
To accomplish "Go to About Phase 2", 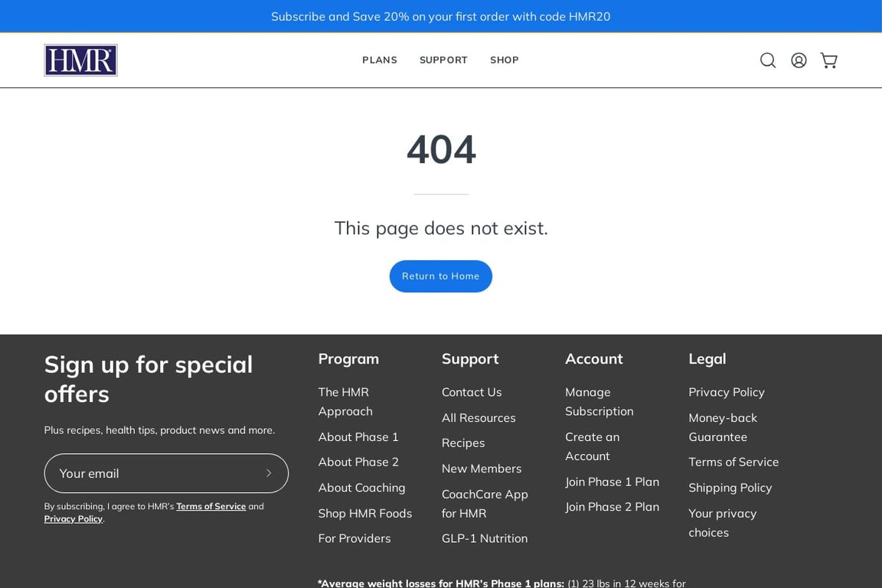I will point(358,462).
